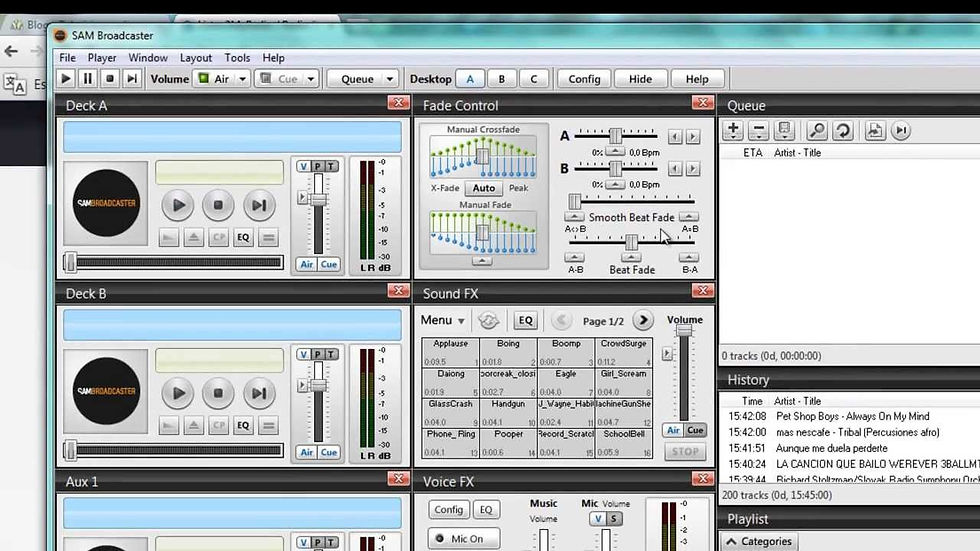Screen dimensions: 980x551
Task: Open the Sound FX EQ
Action: [526, 320]
